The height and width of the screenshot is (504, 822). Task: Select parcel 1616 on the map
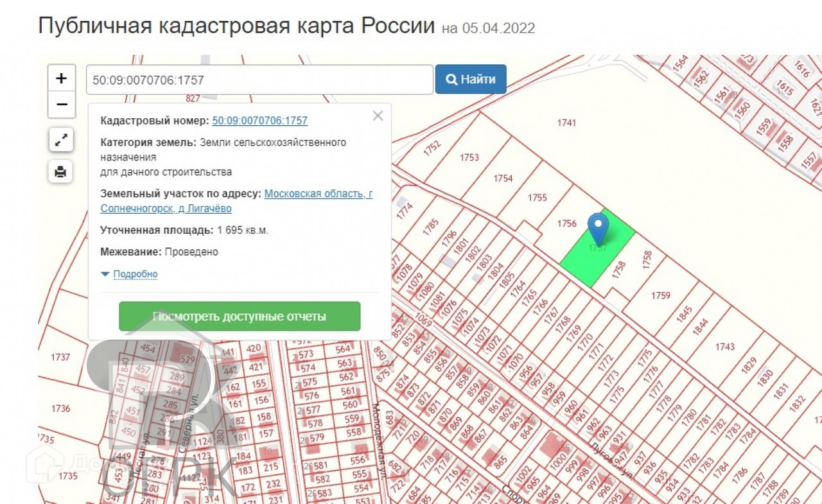click(802, 68)
